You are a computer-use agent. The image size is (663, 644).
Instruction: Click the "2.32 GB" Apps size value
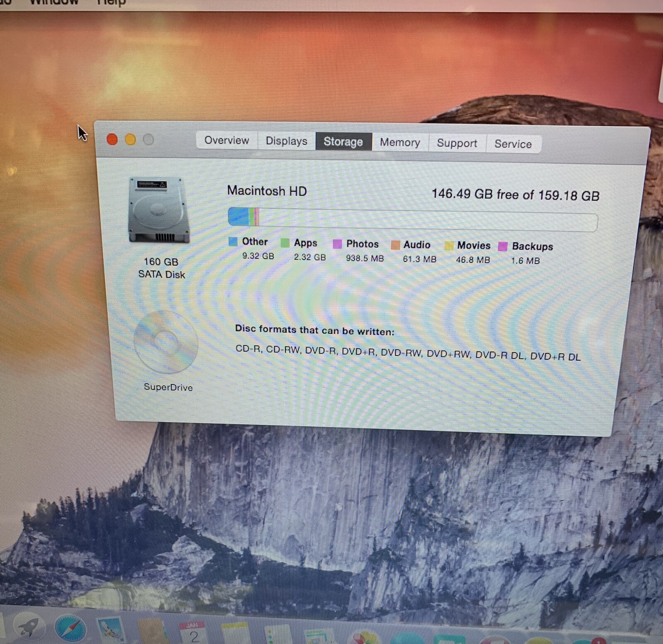pos(310,257)
